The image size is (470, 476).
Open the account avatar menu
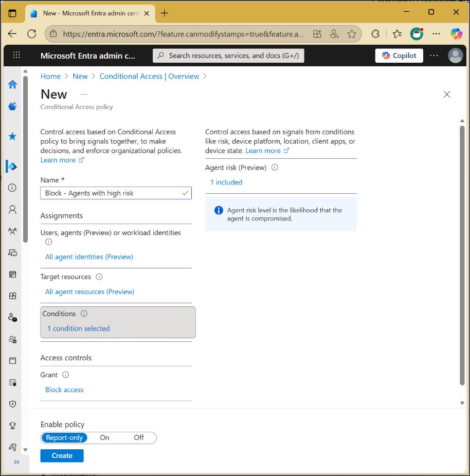pos(456,55)
